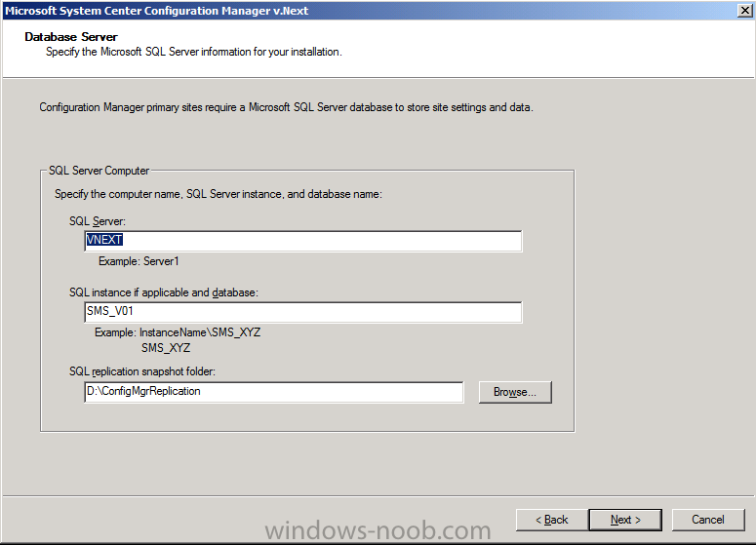Click the Configuration Manager v.Next title bar

pos(157,11)
